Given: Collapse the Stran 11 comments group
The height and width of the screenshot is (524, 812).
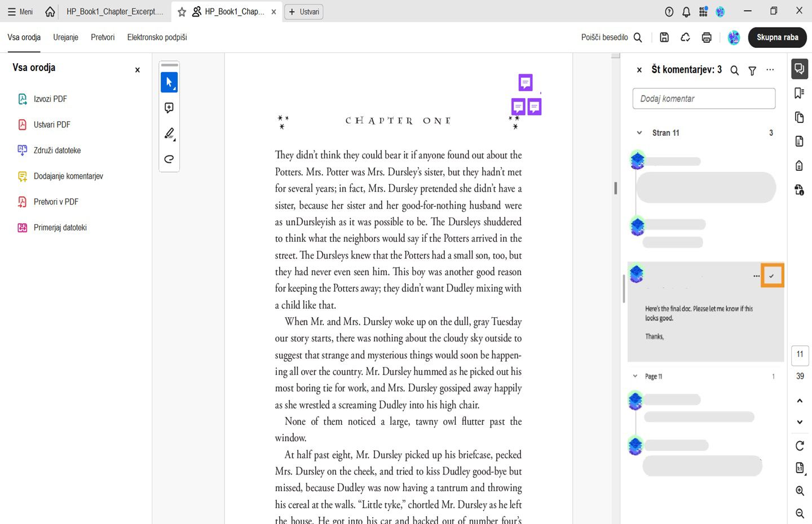Looking at the screenshot, I should point(639,133).
